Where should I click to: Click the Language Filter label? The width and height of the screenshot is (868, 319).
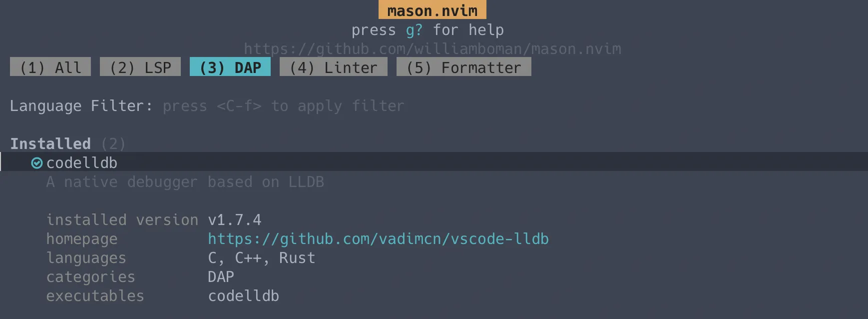click(x=81, y=106)
